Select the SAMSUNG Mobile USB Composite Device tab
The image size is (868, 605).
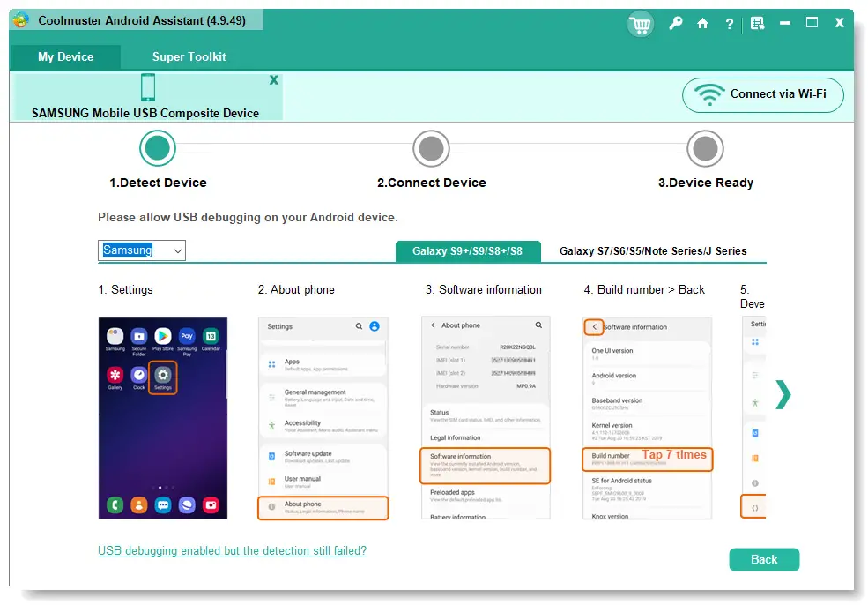pyautogui.click(x=146, y=97)
